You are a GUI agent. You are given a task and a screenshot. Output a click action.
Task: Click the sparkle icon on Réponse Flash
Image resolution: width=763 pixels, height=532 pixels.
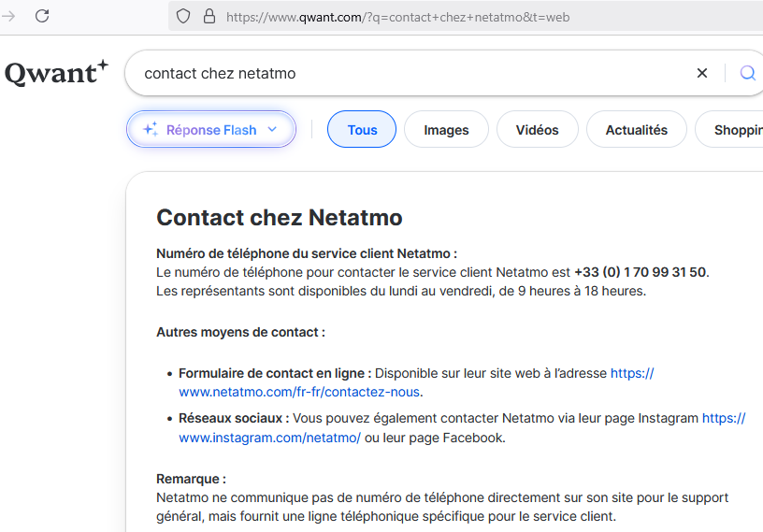(151, 129)
